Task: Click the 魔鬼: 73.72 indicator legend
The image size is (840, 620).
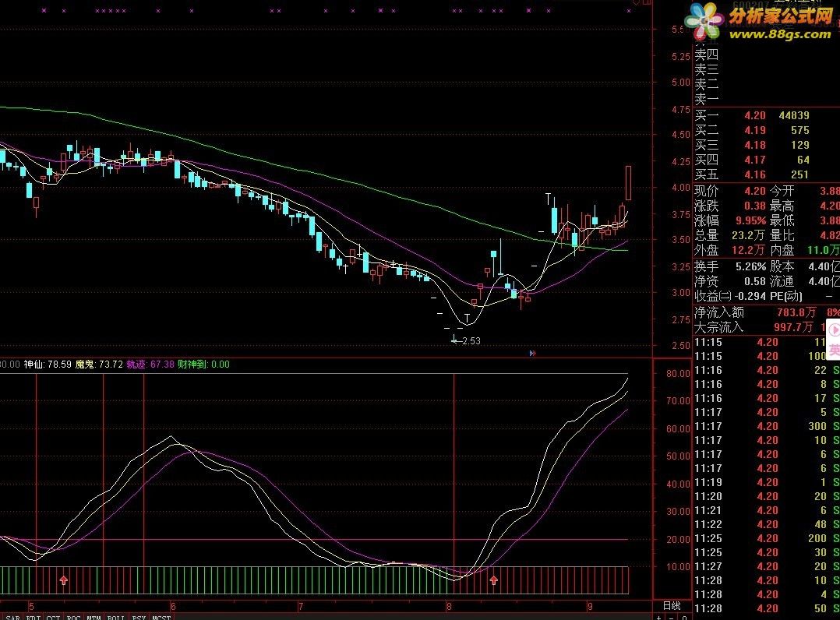Action: point(98,364)
